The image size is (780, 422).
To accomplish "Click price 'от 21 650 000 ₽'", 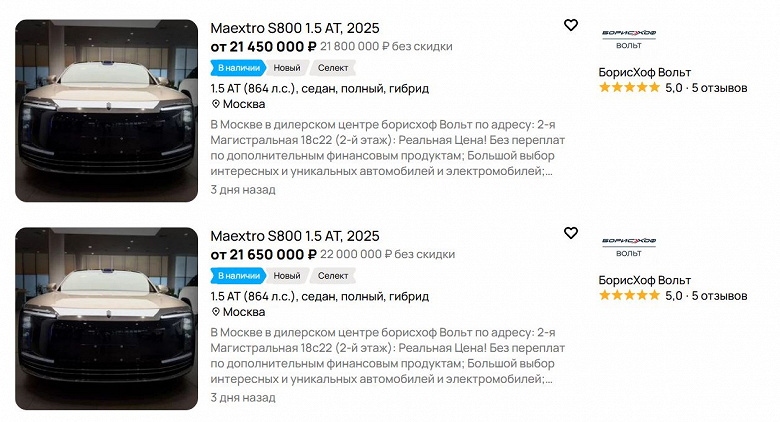I will tap(264, 255).
